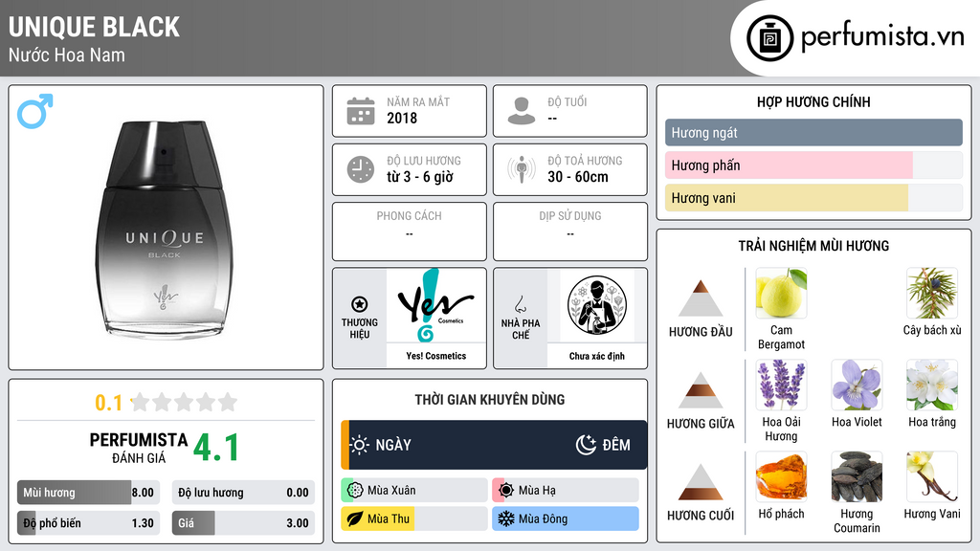Click the moon icon next to Đêm
This screenshot has height=551, width=980.
coord(586,445)
